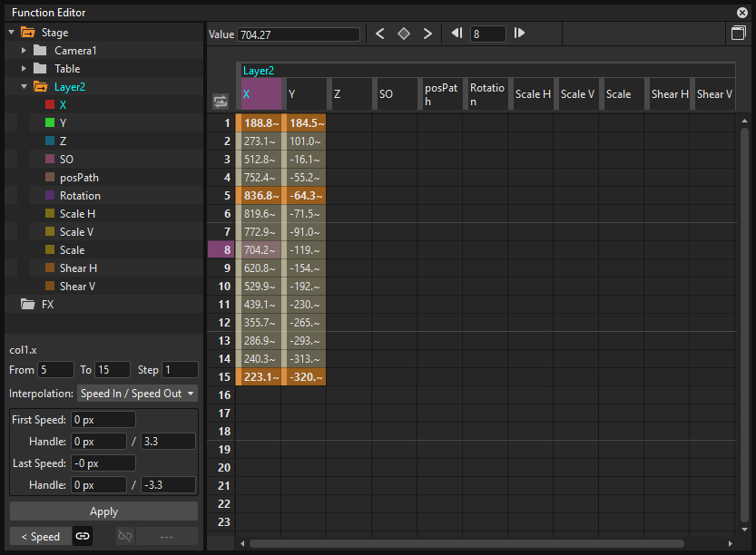Click the Last Speed field
756x555 pixels.
[x=103, y=463]
